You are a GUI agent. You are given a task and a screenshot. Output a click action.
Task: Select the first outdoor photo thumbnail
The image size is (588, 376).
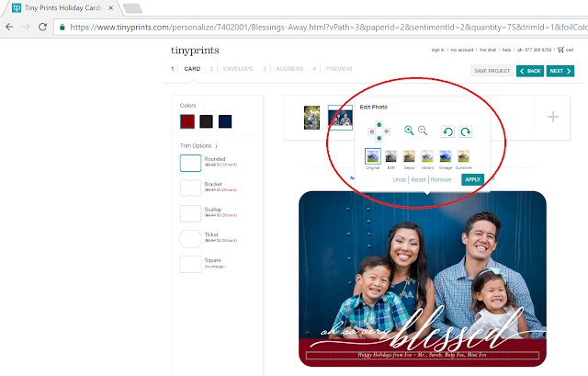coord(312,118)
